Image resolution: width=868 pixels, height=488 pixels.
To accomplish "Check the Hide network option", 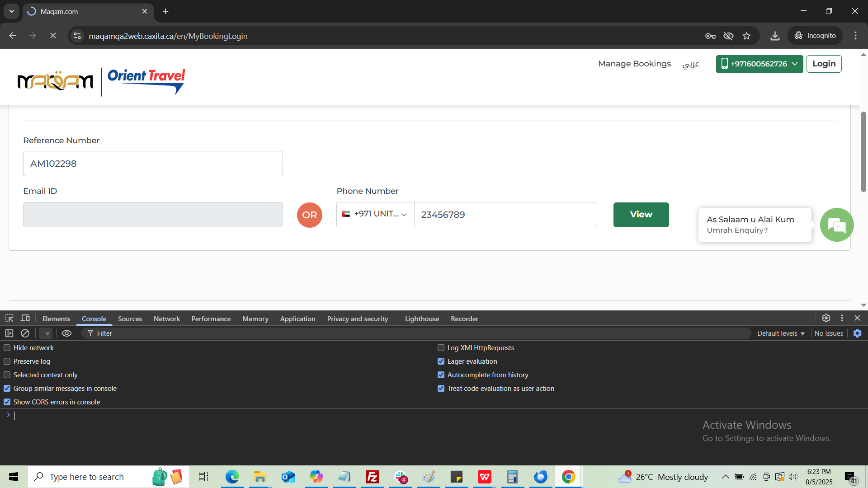I will (x=7, y=348).
